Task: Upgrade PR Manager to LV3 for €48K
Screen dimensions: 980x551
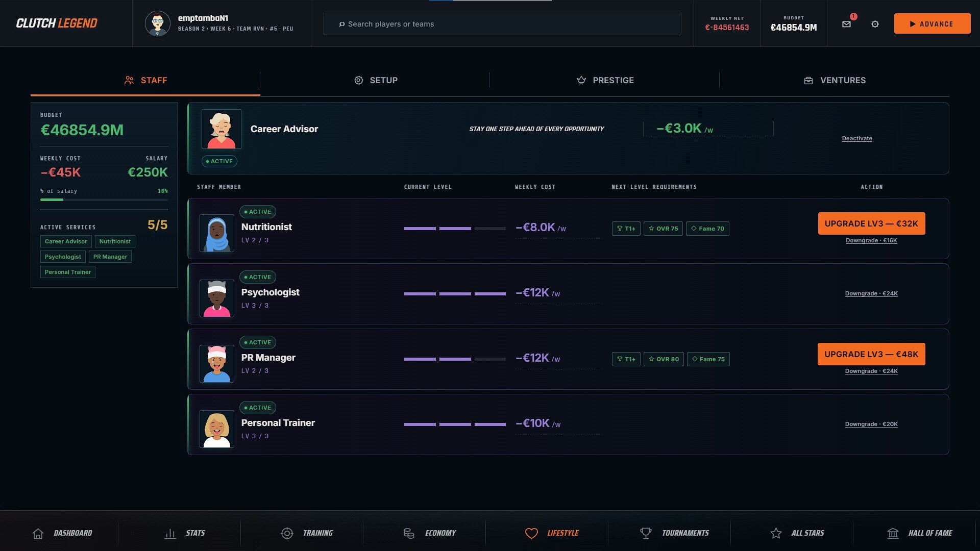Action: [x=871, y=354]
